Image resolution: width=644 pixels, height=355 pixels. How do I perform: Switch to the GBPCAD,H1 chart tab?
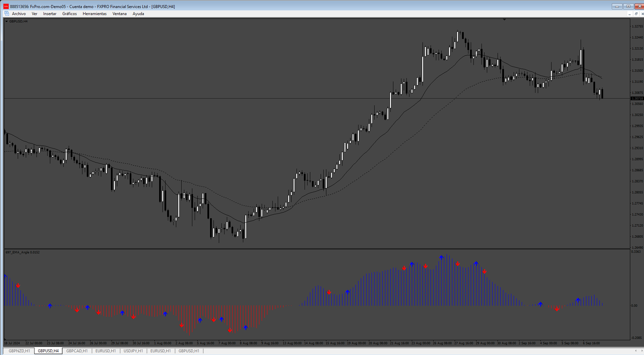pyautogui.click(x=77, y=351)
